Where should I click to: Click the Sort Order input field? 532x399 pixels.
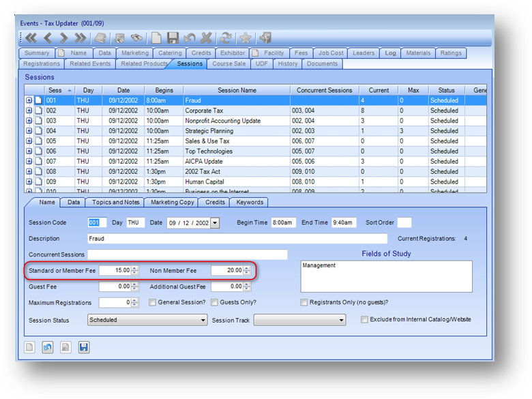click(404, 222)
